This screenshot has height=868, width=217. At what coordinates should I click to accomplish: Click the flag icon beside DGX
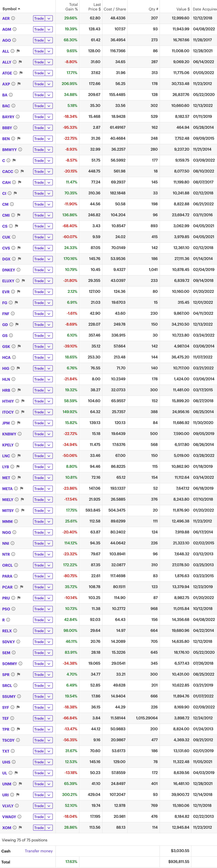point(19,259)
